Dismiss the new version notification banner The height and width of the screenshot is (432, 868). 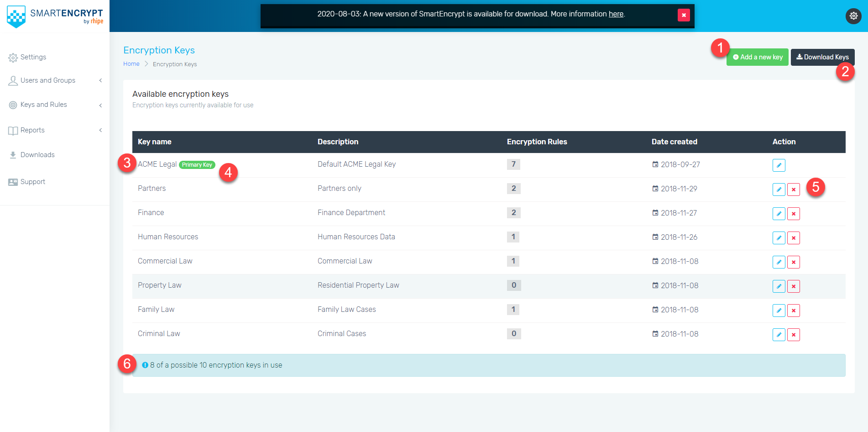click(x=684, y=15)
